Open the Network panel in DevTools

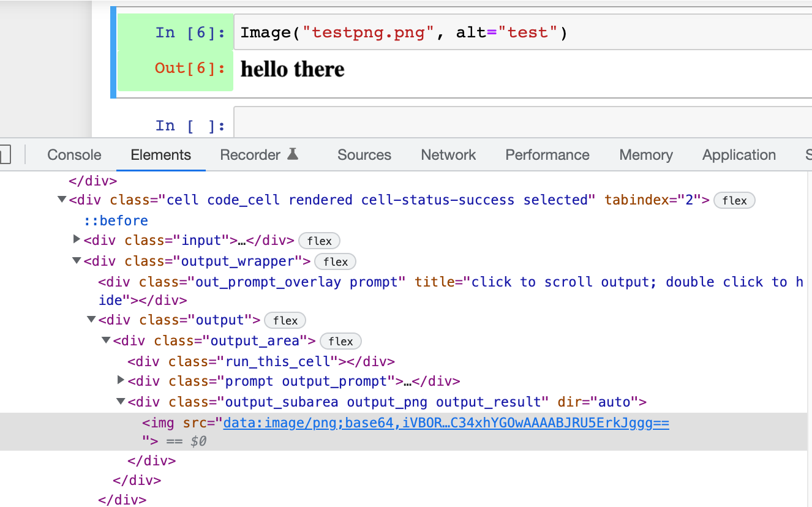coord(448,155)
